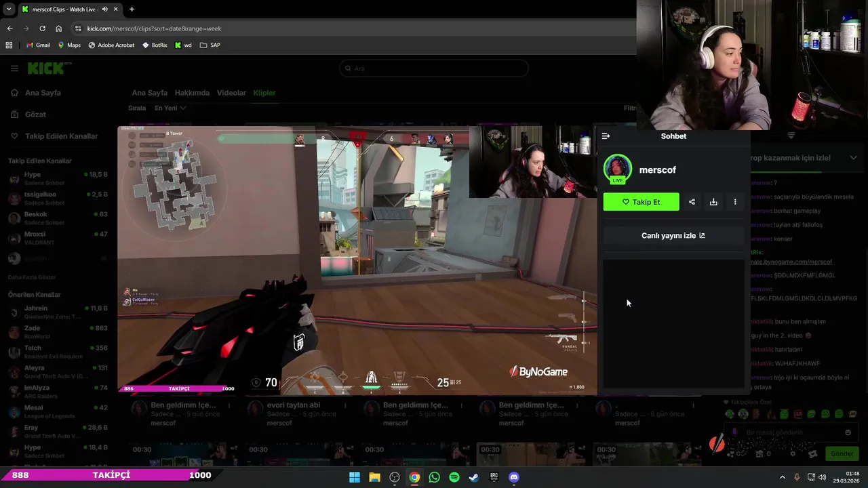Image resolution: width=868 pixels, height=488 pixels.
Task: Open the En Yeni sort dropdown
Action: [170, 108]
